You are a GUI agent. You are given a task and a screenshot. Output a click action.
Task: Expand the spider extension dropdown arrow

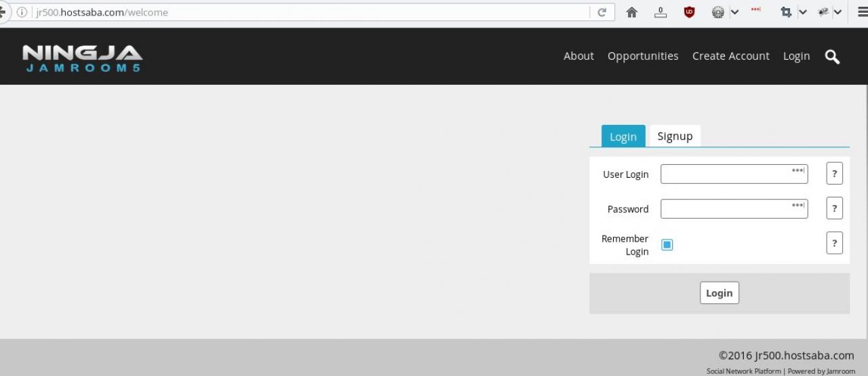click(837, 12)
